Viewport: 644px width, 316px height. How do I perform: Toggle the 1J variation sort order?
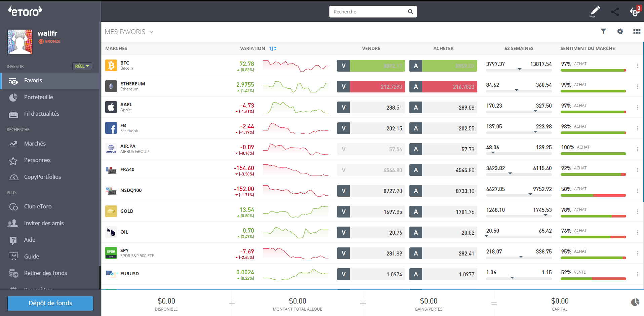(x=273, y=48)
